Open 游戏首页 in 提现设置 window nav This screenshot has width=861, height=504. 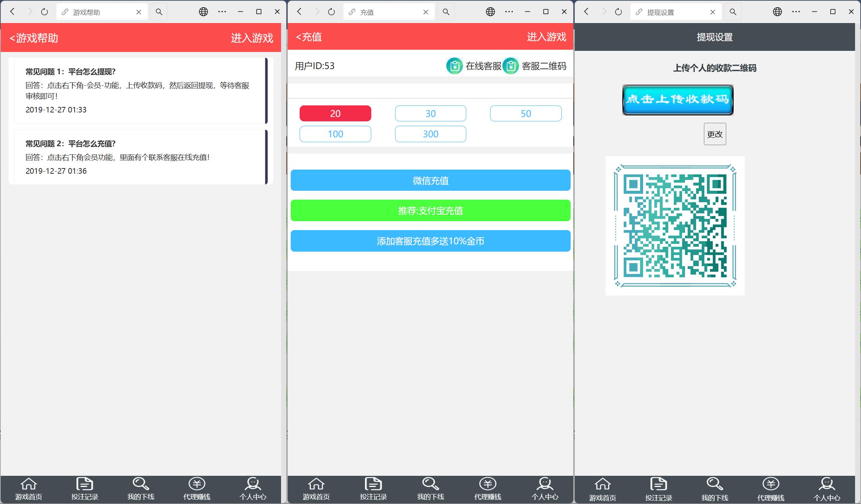coord(603,490)
